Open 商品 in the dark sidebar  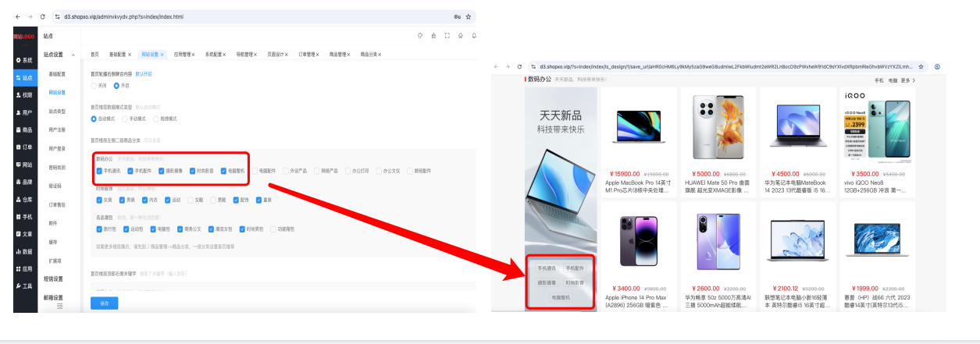click(x=24, y=129)
